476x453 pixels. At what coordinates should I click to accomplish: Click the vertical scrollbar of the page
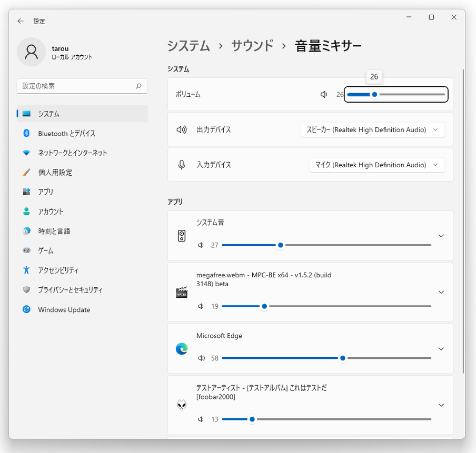[x=463, y=221]
